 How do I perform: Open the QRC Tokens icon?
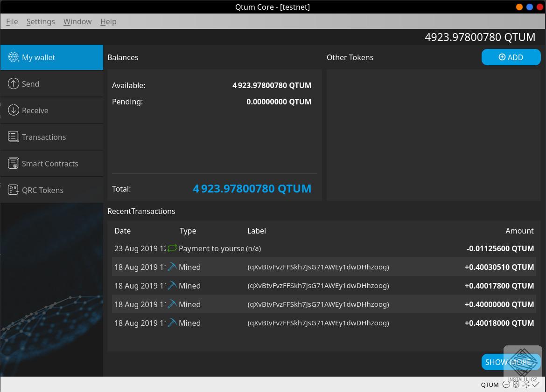click(x=13, y=190)
